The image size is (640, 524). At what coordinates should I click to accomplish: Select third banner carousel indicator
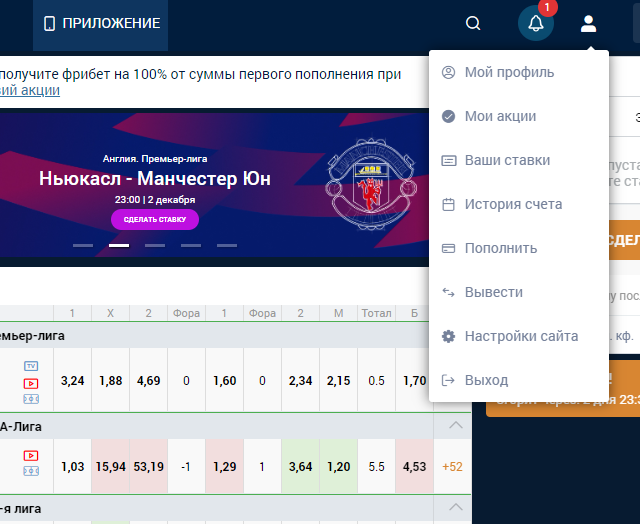coord(155,246)
